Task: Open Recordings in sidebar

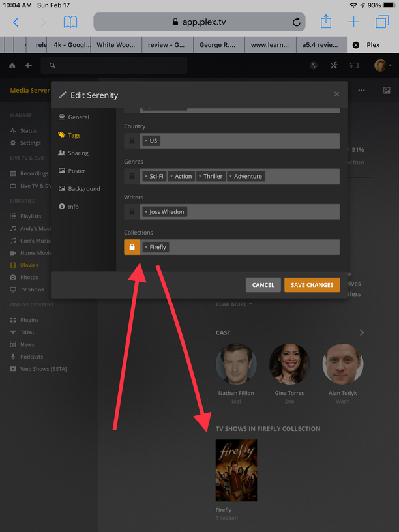Action: click(x=29, y=173)
